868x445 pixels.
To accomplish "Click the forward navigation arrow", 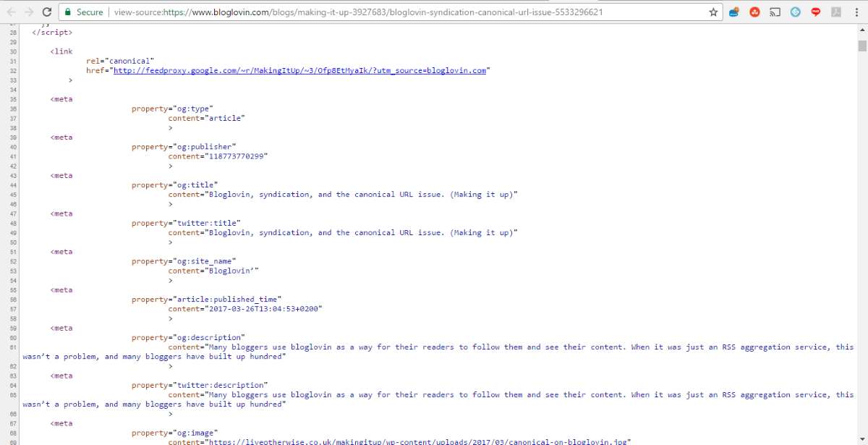I will coord(28,12).
